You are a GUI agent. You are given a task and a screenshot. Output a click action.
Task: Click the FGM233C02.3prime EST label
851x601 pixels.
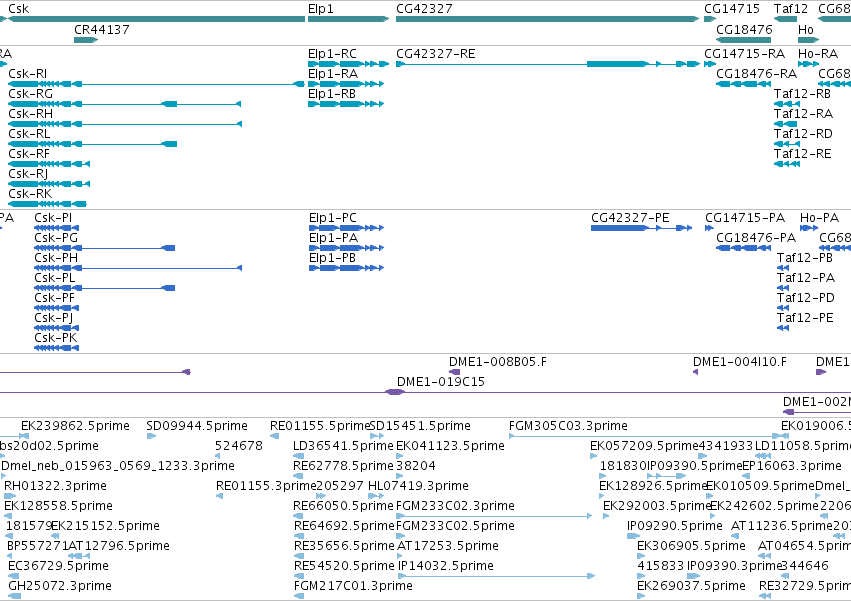pos(455,506)
